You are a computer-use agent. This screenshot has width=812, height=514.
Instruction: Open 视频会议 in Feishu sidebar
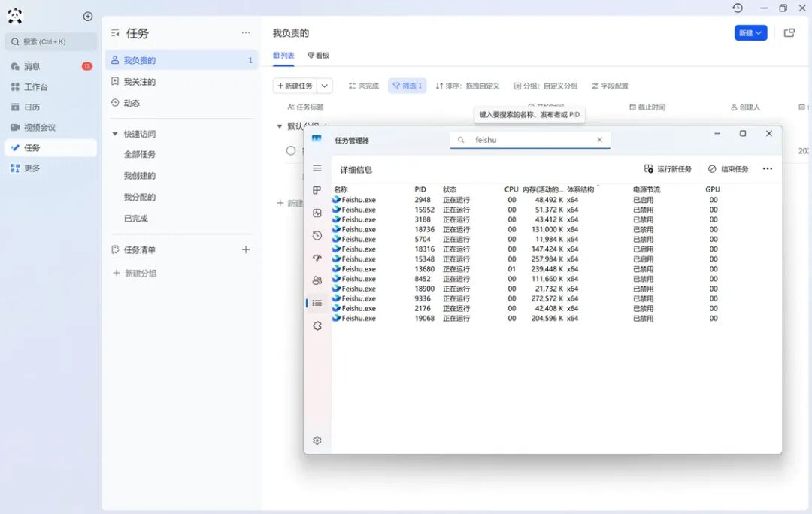click(x=51, y=127)
